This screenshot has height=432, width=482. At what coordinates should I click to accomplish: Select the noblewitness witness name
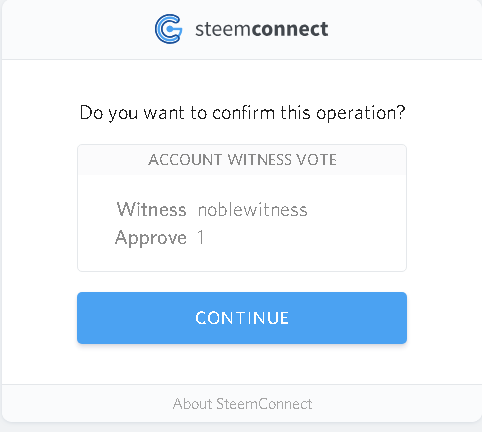253,210
